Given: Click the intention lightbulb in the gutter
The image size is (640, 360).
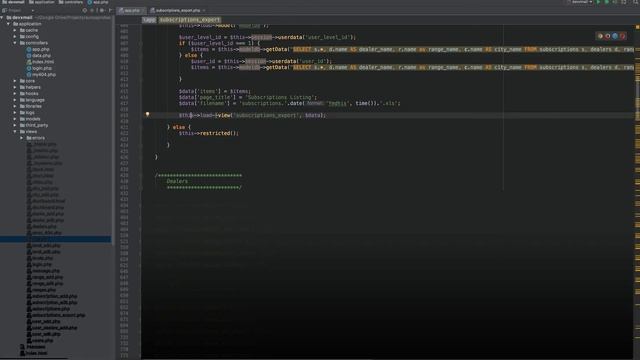Looking at the screenshot, I should [x=147, y=115].
